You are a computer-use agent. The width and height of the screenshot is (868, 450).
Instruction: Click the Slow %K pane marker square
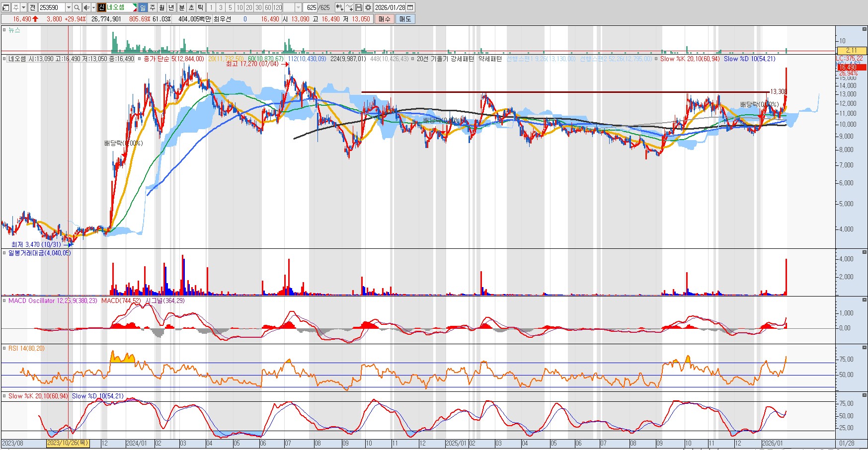[4, 396]
